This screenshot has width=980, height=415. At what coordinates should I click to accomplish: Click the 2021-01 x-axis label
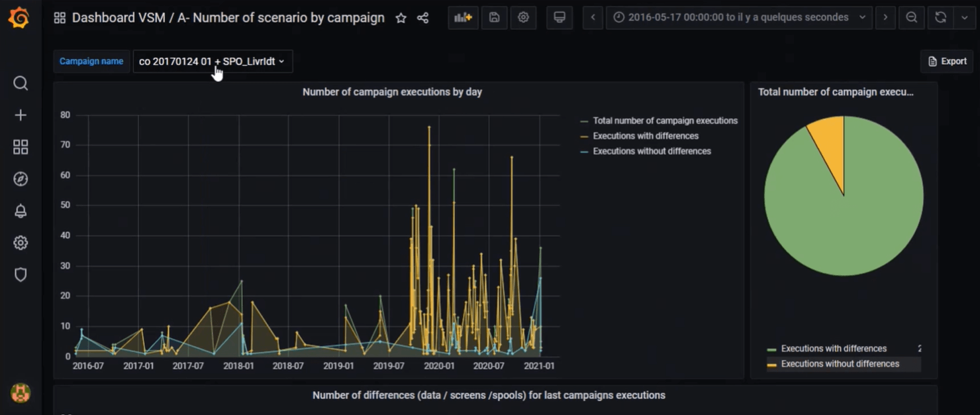click(x=539, y=365)
